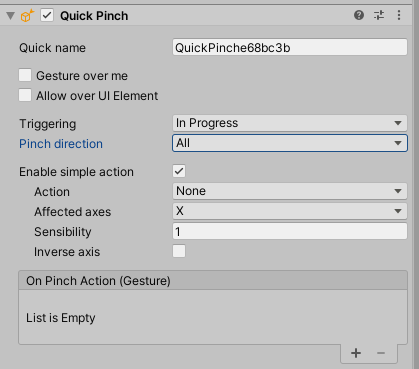Open the Action dropdown set to None
The width and height of the screenshot is (419, 369).
point(290,191)
